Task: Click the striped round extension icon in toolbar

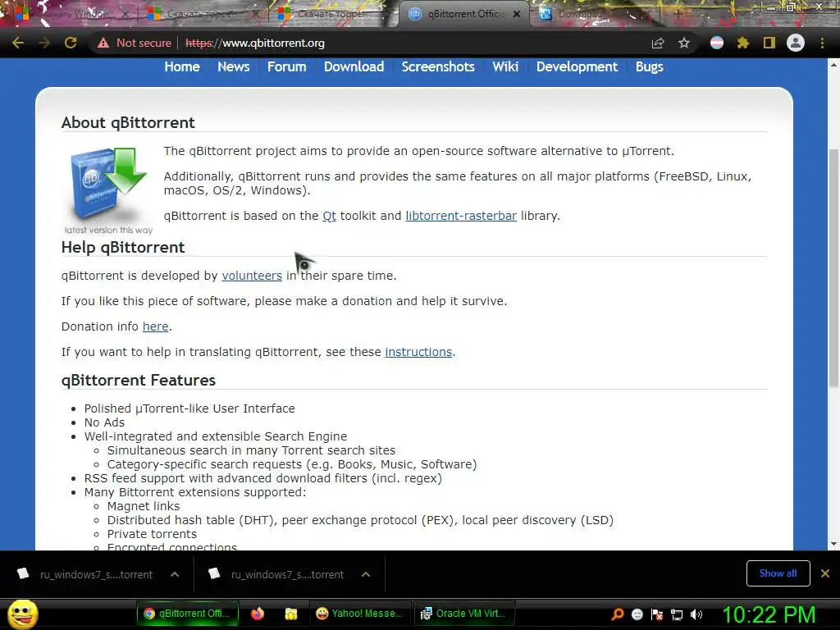Action: coord(717,43)
